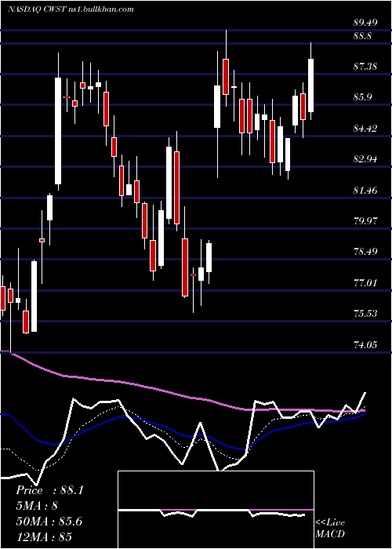Click the <<Live MACD label
Image resolution: width=392 pixels, height=549 pixels.
pyautogui.click(x=330, y=529)
